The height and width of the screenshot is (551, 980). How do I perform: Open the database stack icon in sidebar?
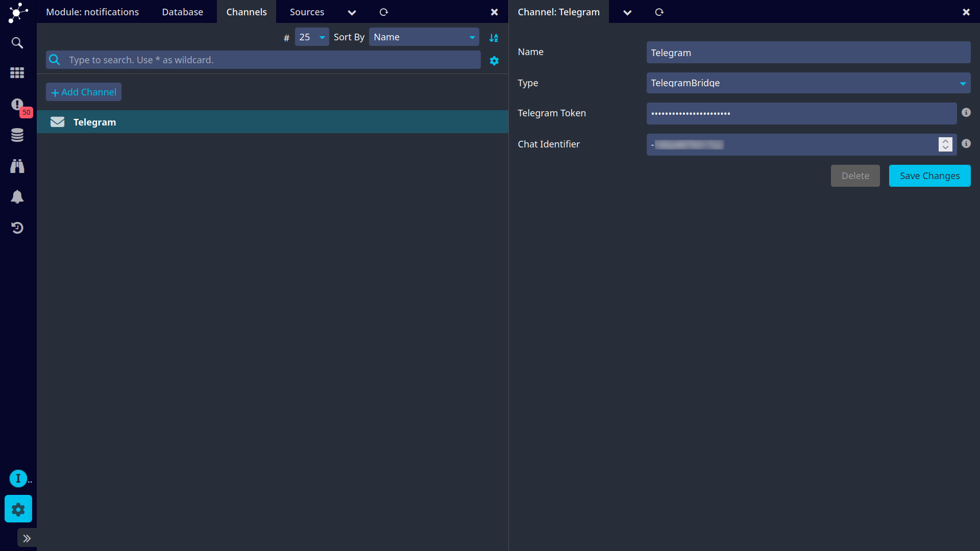[17, 135]
